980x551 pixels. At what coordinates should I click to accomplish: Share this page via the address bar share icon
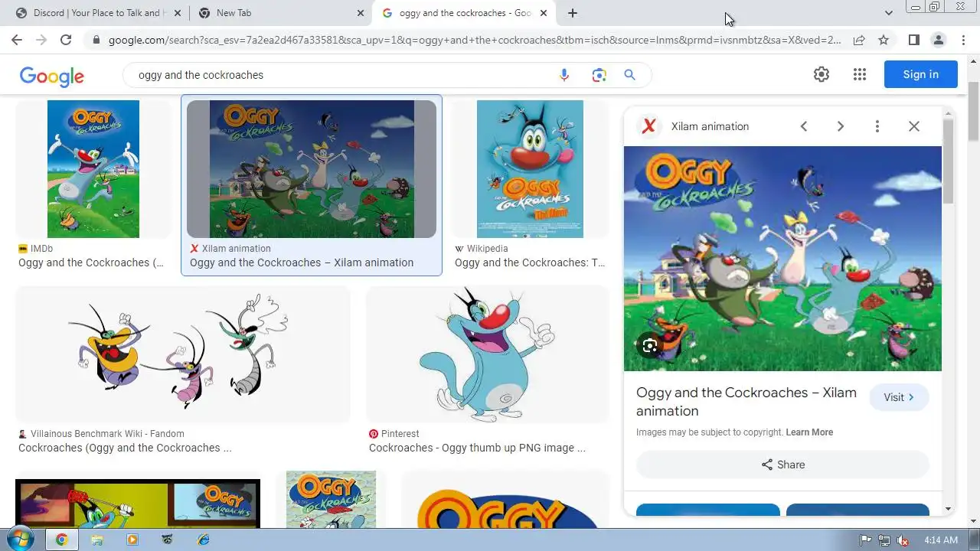(859, 40)
